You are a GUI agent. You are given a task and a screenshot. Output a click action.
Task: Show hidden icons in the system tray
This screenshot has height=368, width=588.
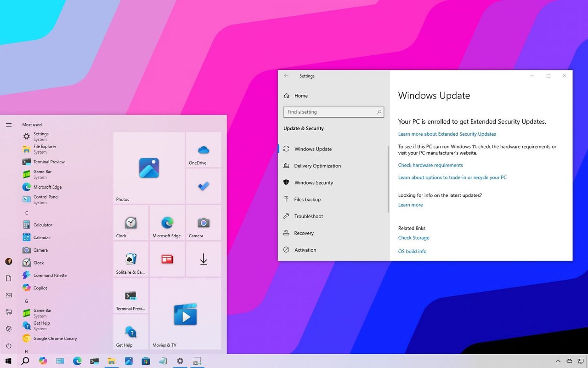tap(558, 361)
